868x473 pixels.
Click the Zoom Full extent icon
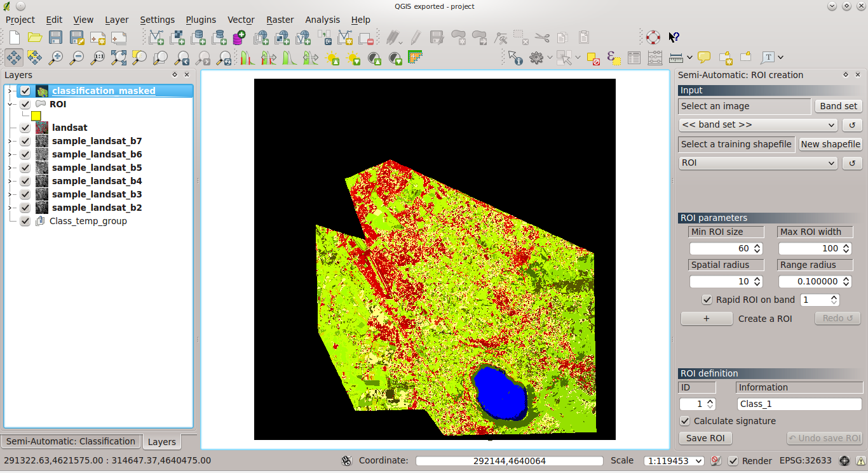119,58
